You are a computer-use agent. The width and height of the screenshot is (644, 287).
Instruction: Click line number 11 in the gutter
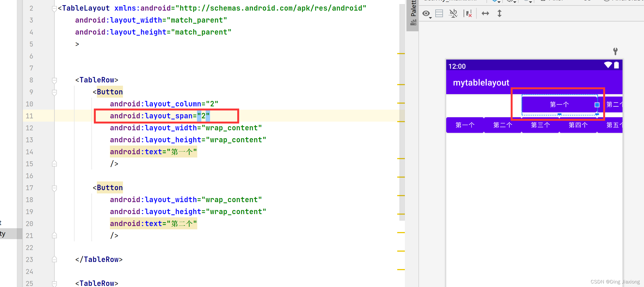point(29,116)
